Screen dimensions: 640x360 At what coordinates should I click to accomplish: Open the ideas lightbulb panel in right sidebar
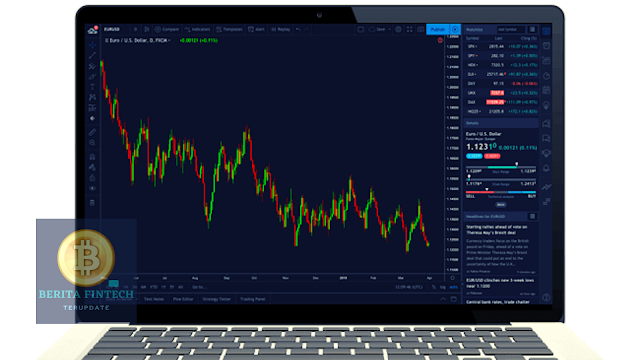(x=547, y=105)
